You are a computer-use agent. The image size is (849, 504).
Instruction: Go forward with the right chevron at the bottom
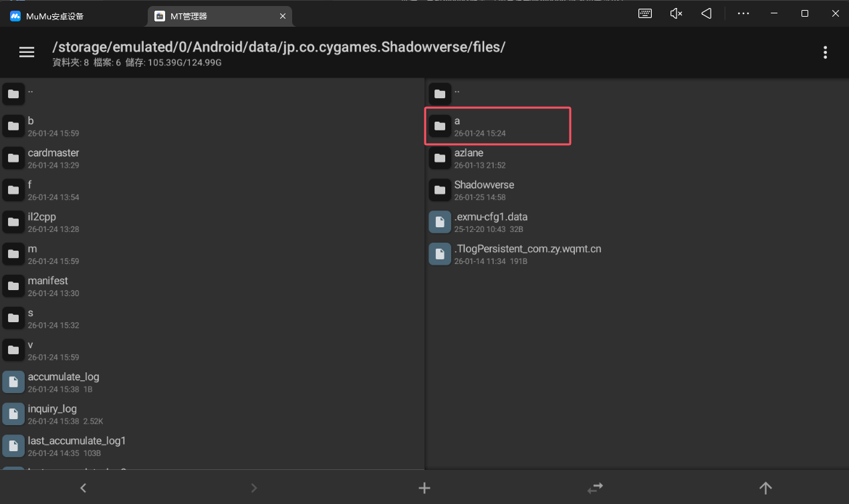253,488
